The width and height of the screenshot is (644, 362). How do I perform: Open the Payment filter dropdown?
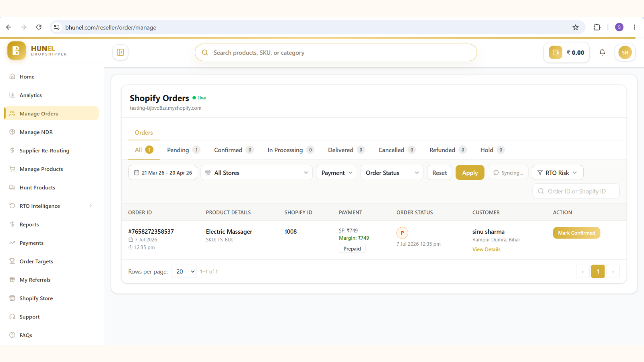(x=336, y=173)
